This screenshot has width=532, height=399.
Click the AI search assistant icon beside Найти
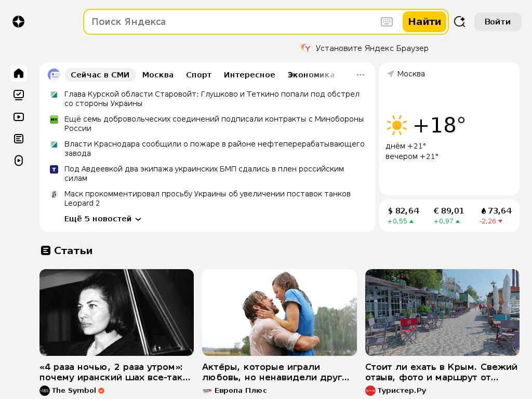coord(459,22)
